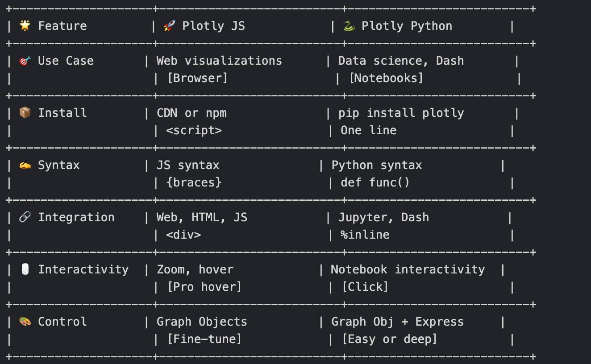Image resolution: width=591 pixels, height=364 pixels.
Task: Click the 'Graph Obj + Express' cell text
Action: pyautogui.click(x=397, y=322)
